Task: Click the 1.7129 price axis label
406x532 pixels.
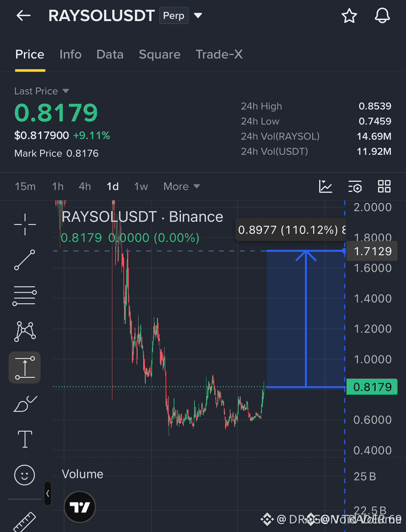Action: coord(372,251)
